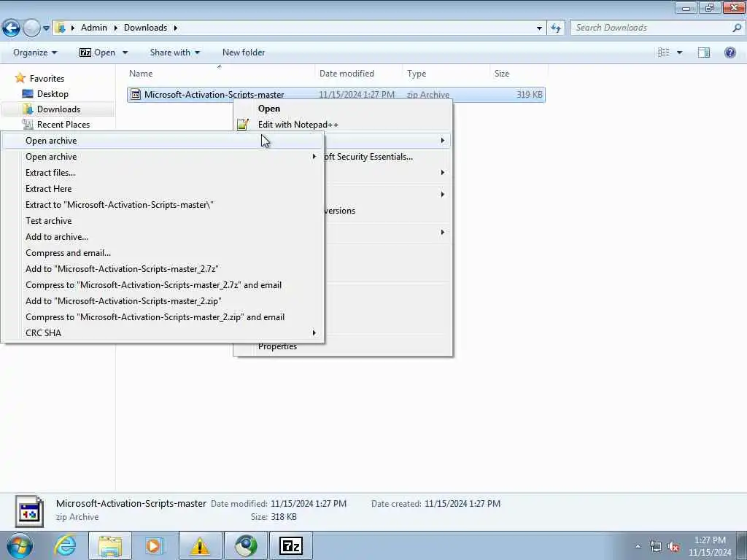747x560 pixels.
Task: Open the Share with menu
Action: click(174, 52)
